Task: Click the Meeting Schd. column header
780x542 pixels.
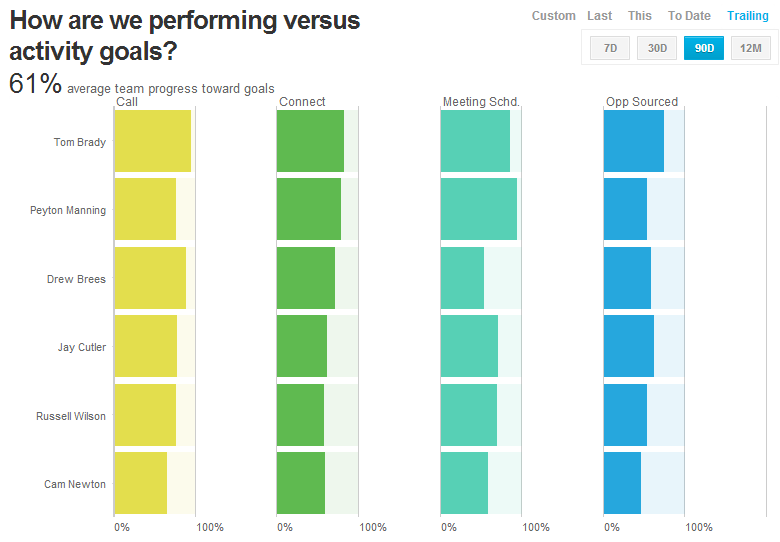Action: 480,102
